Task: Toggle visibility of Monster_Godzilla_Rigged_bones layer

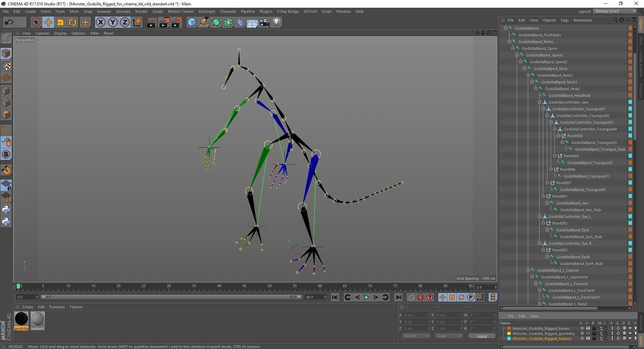Action: (588, 328)
